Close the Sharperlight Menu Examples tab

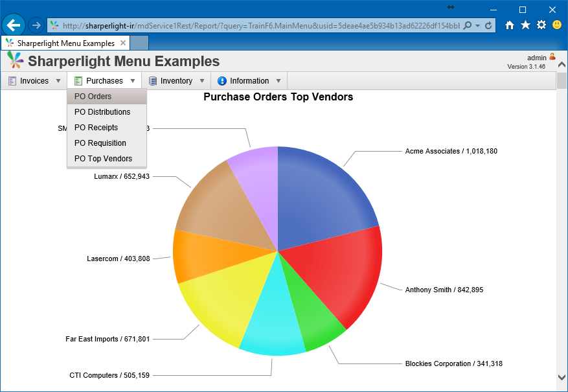[x=123, y=43]
